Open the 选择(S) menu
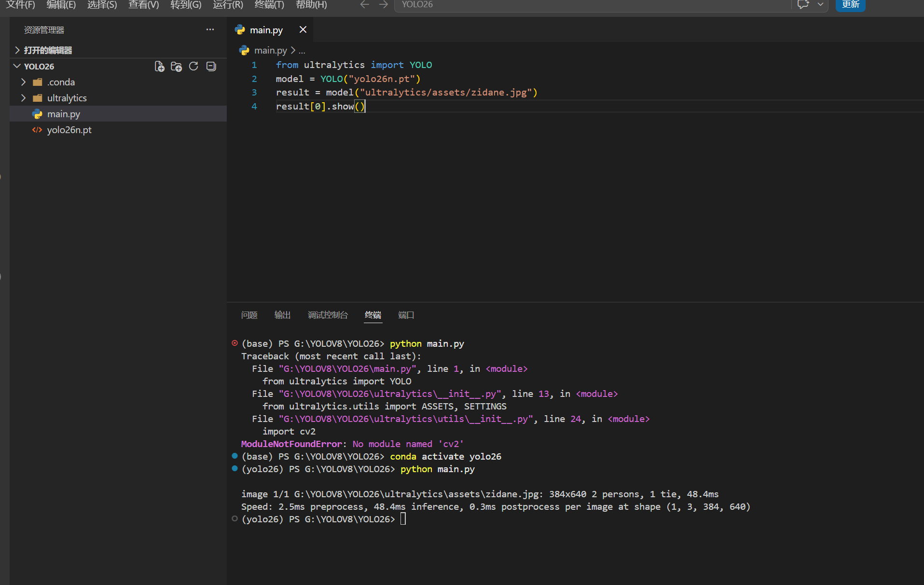The image size is (924, 585). (102, 5)
